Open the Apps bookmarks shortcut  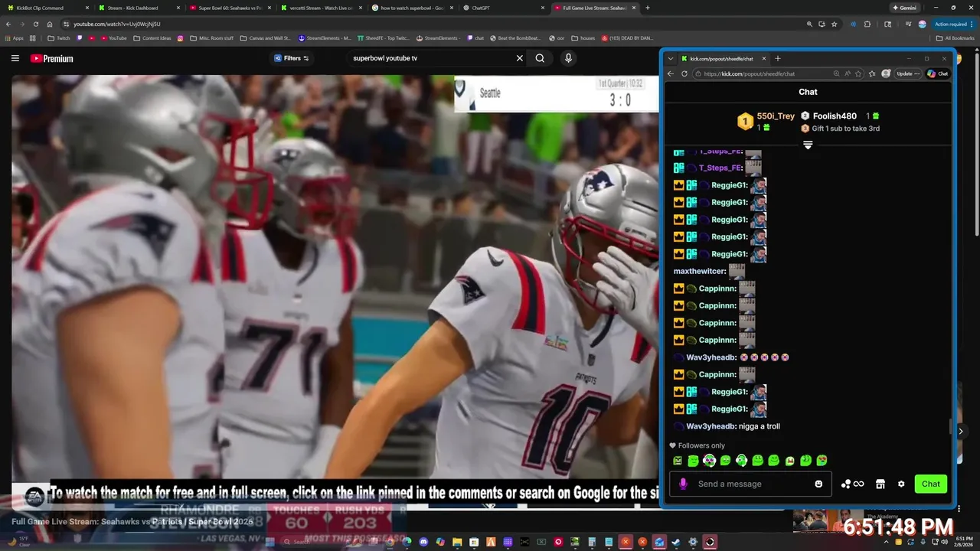[x=14, y=38]
